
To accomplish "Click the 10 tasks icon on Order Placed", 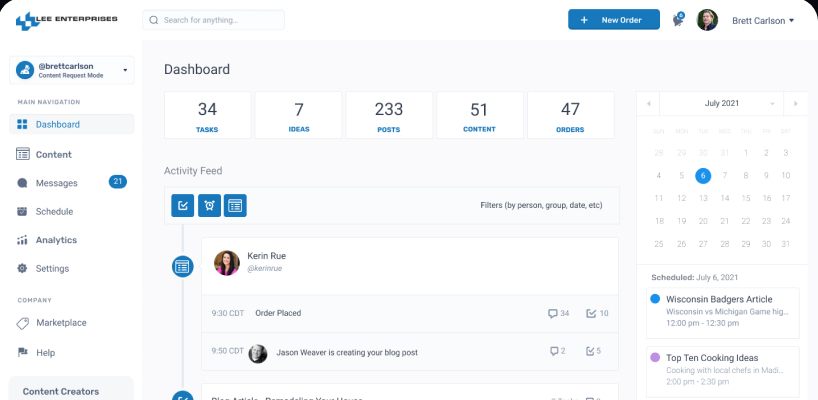I will (x=591, y=313).
